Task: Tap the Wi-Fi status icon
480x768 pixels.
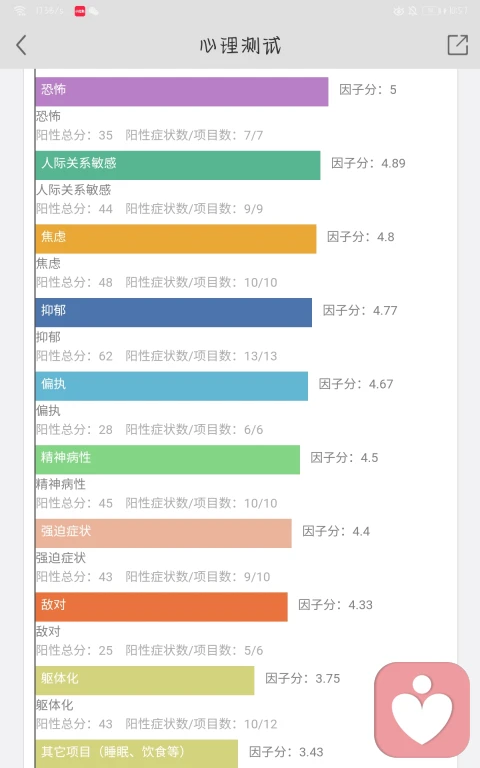Action: [20, 11]
